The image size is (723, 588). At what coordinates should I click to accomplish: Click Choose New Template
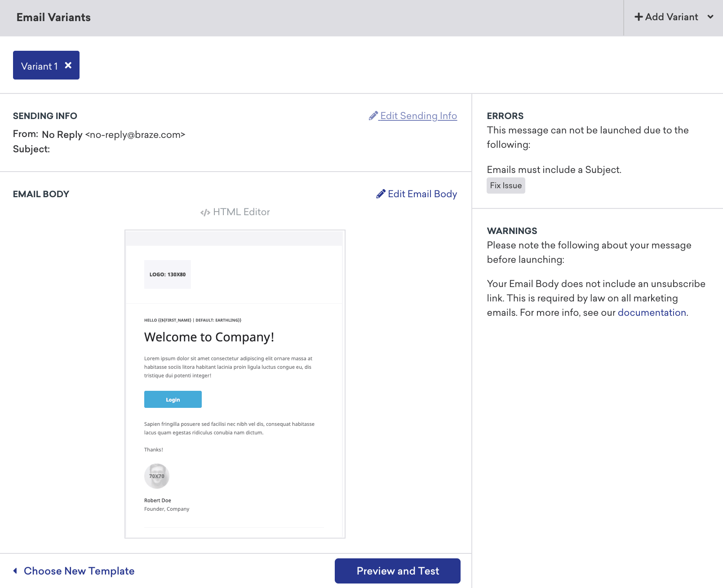[79, 570]
